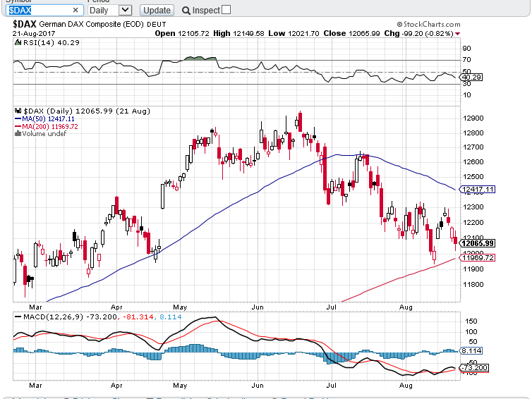This screenshot has width=532, height=399.
Task: Click the High 12149.58 header value
Action: [x=238, y=33]
